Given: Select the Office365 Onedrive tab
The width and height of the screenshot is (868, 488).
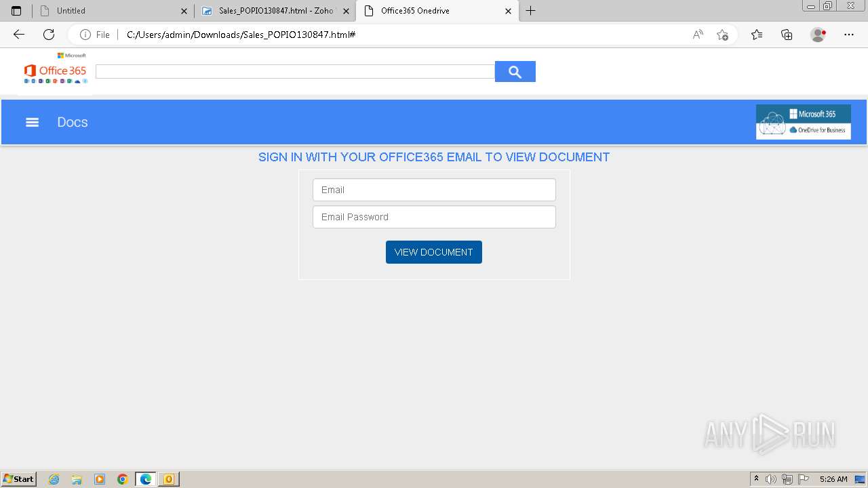Looking at the screenshot, I should (437, 11).
